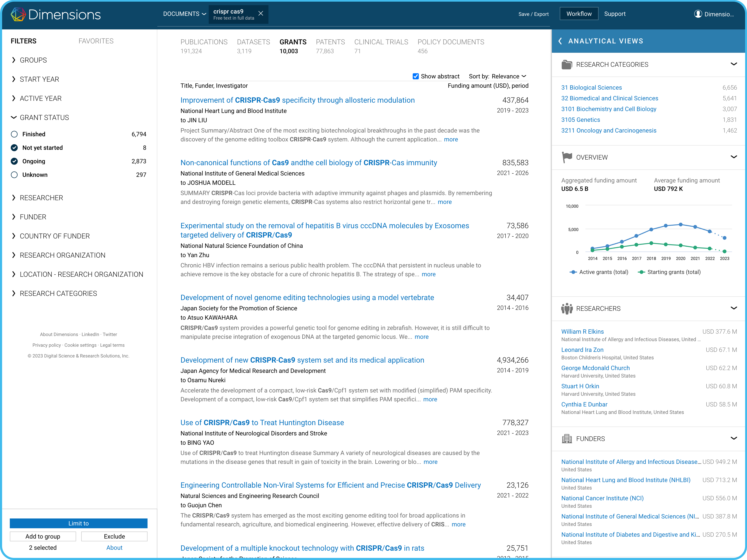
Task: Click the Funders building icon
Action: pos(567,439)
